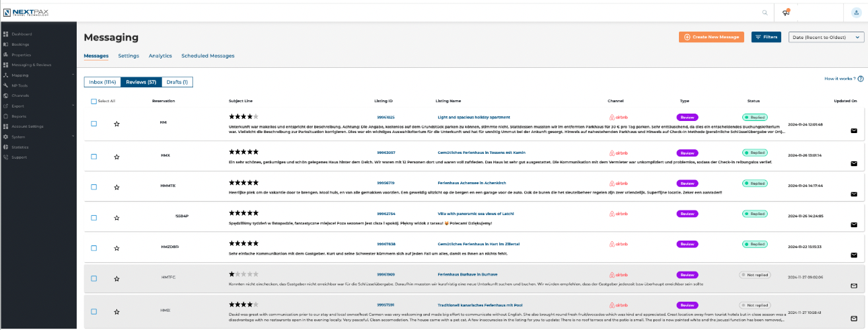The image size is (868, 330).
Task: Open envelope icon for Traditionell kanarisches Ferienhaus review
Action: (x=854, y=319)
